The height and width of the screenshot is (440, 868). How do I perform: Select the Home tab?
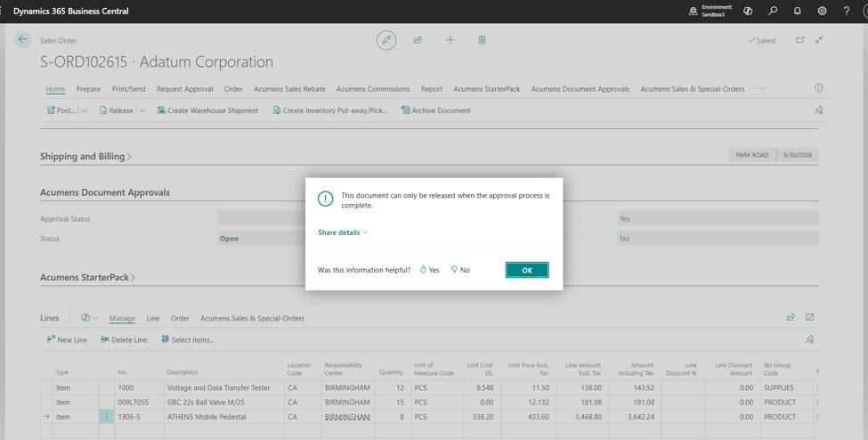click(55, 89)
